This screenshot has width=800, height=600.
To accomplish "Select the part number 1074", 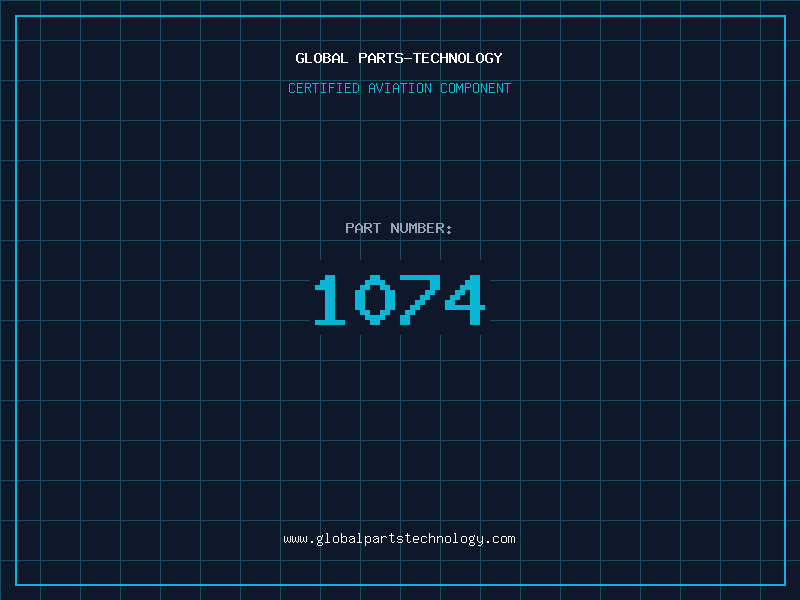I will point(399,300).
